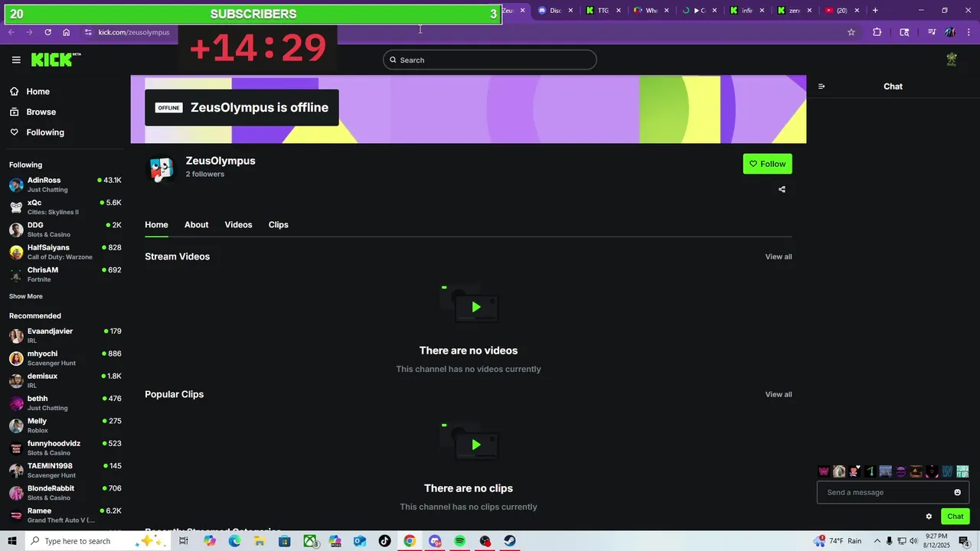The width and height of the screenshot is (980, 551).
Task: Insert the TURN IT UP emote
Action: pyautogui.click(x=962, y=471)
